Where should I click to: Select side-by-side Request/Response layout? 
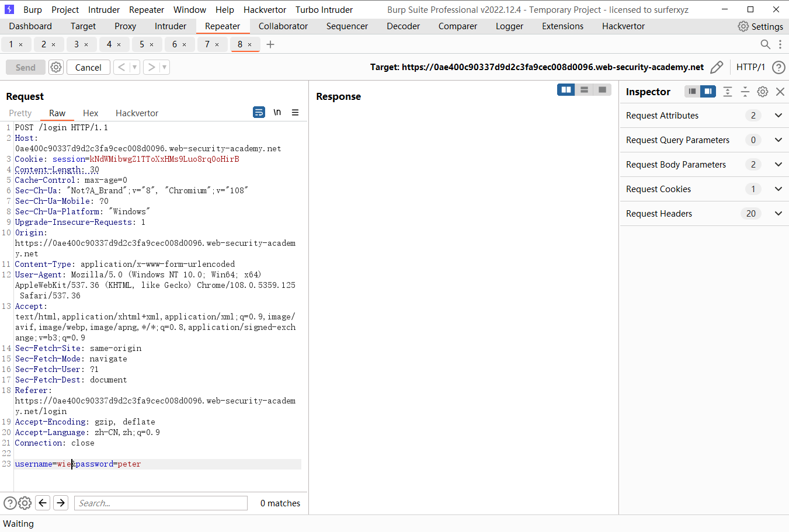point(566,89)
